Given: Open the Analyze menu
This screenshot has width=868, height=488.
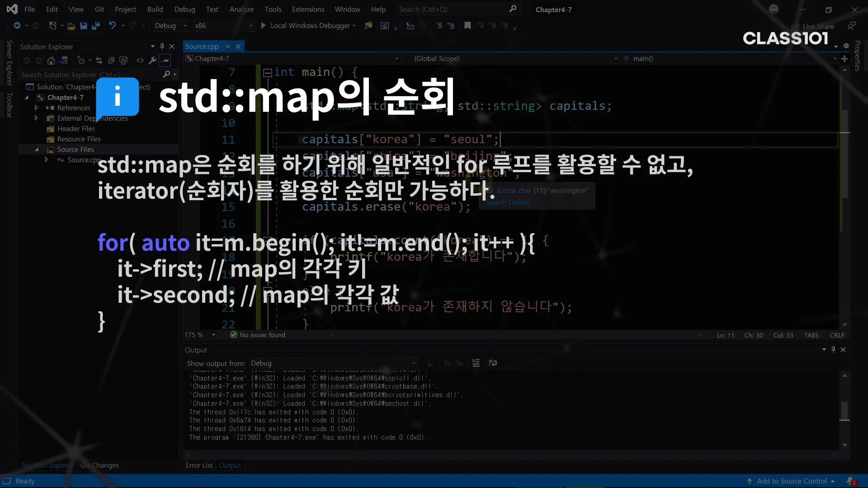Looking at the screenshot, I should pos(241,9).
